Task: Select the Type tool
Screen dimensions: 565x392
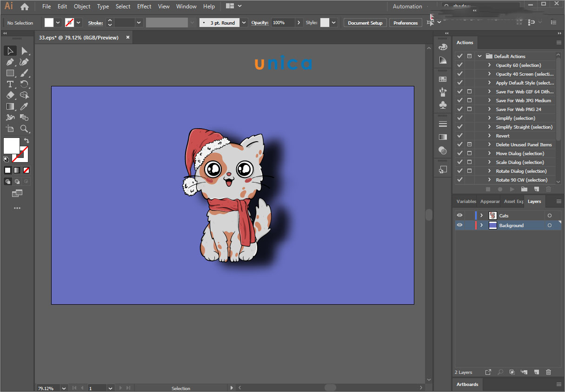Action: click(x=10, y=84)
